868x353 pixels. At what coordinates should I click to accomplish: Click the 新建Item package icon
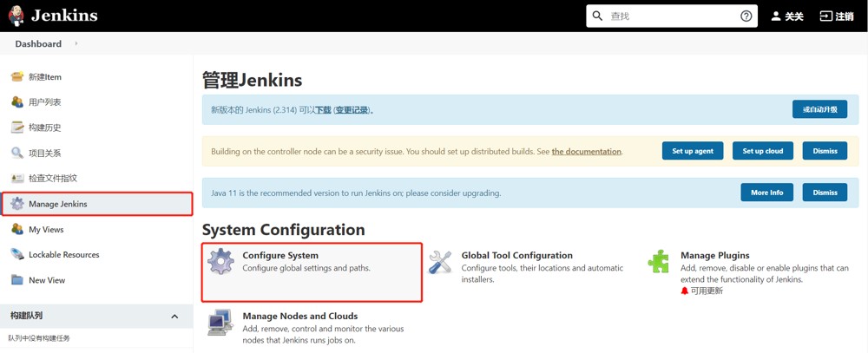pyautogui.click(x=17, y=77)
